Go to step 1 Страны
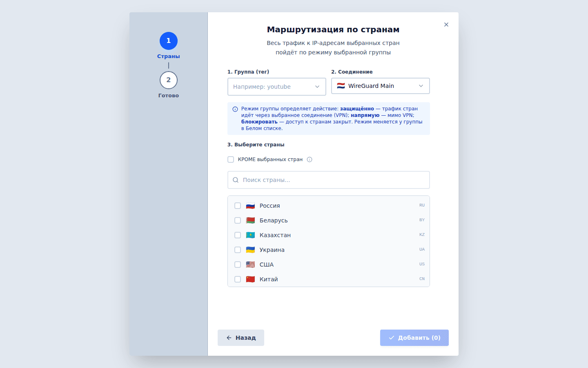Viewport: 588px width, 368px height. [x=169, y=41]
